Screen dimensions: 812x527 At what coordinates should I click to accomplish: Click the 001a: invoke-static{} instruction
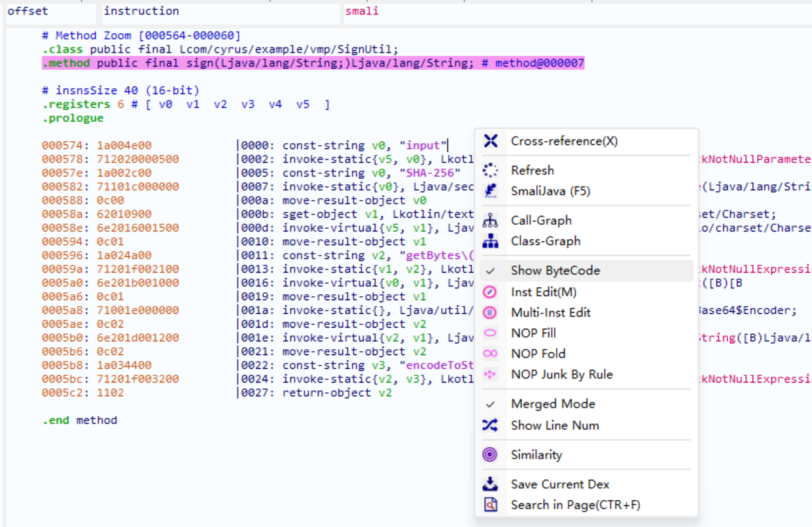click(x=356, y=310)
